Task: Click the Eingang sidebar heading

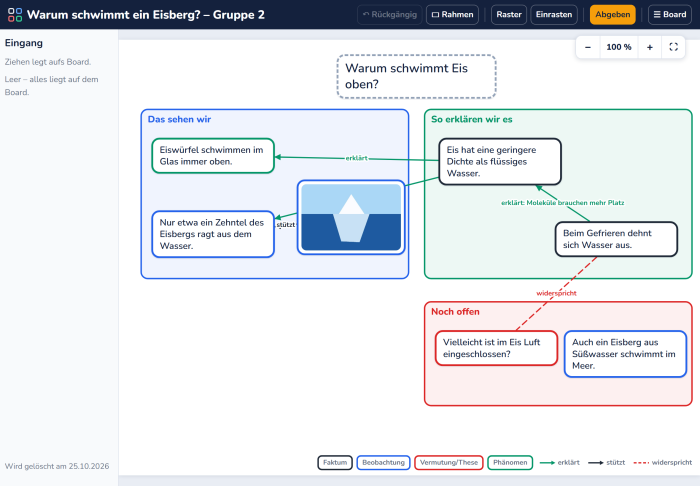Action: tap(24, 43)
